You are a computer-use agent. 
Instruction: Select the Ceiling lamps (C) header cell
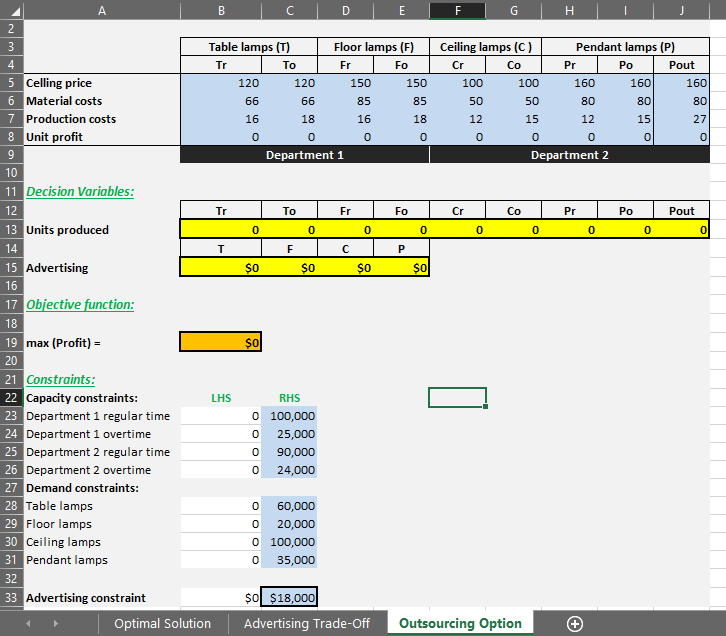tap(486, 47)
